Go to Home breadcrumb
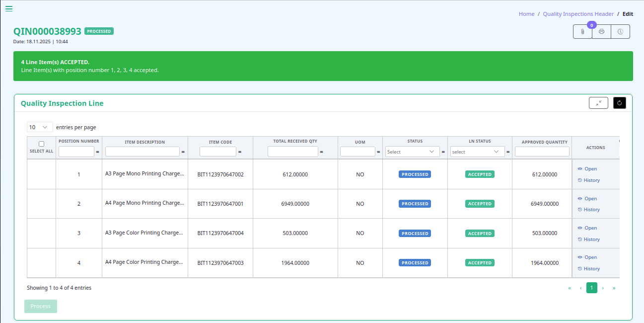644x323 pixels. point(526,14)
